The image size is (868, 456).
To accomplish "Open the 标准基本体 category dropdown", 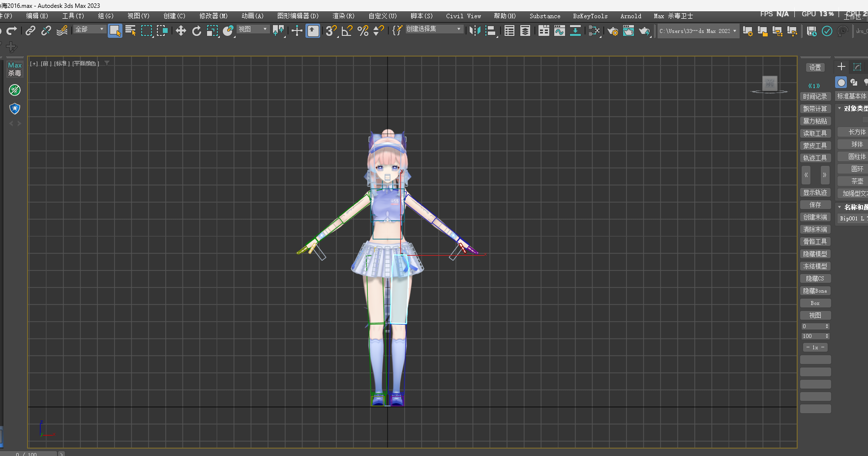I will point(852,96).
